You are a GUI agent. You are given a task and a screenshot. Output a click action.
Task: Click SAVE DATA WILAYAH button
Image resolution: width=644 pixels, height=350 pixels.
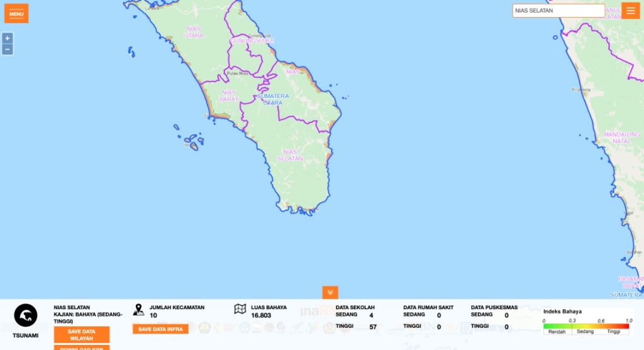(x=82, y=335)
